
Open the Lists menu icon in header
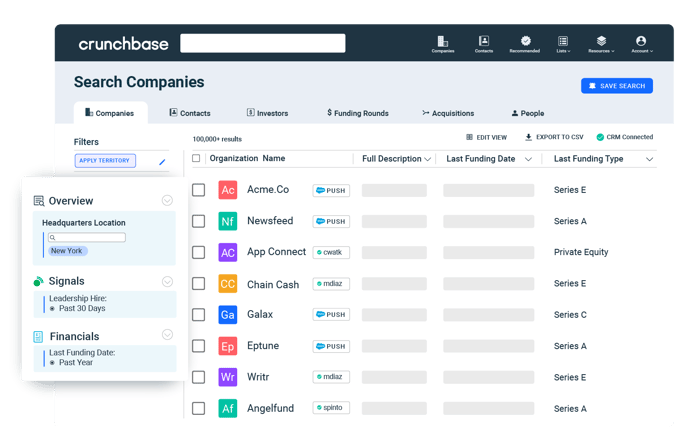[x=563, y=41]
